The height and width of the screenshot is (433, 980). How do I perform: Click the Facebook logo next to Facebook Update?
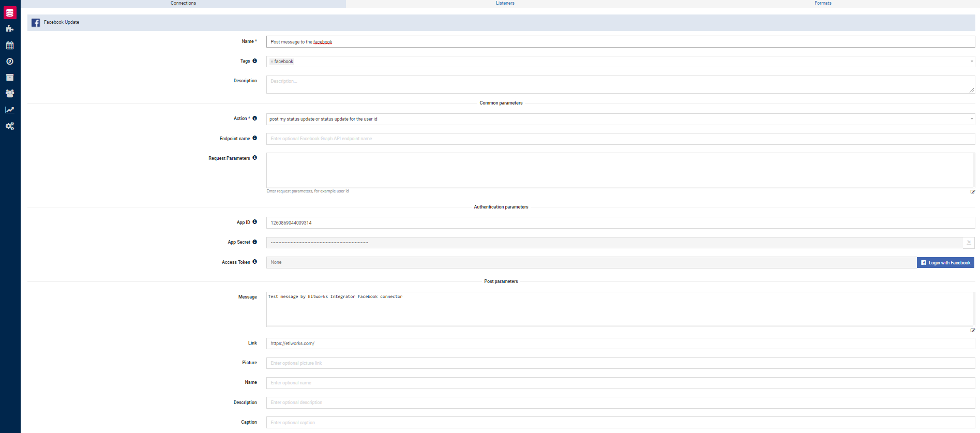click(x=36, y=23)
